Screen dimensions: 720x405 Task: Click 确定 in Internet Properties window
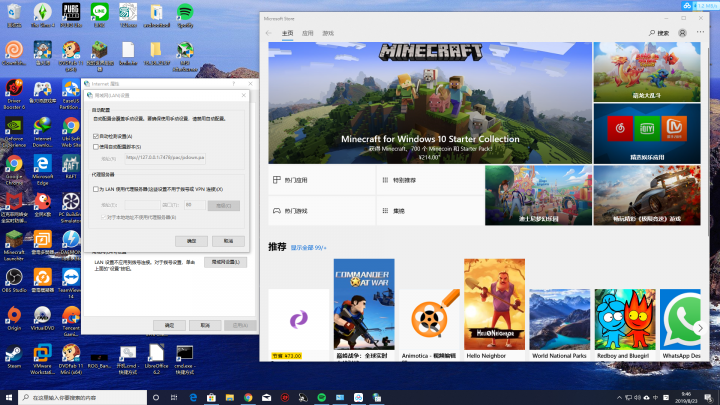pos(169,325)
